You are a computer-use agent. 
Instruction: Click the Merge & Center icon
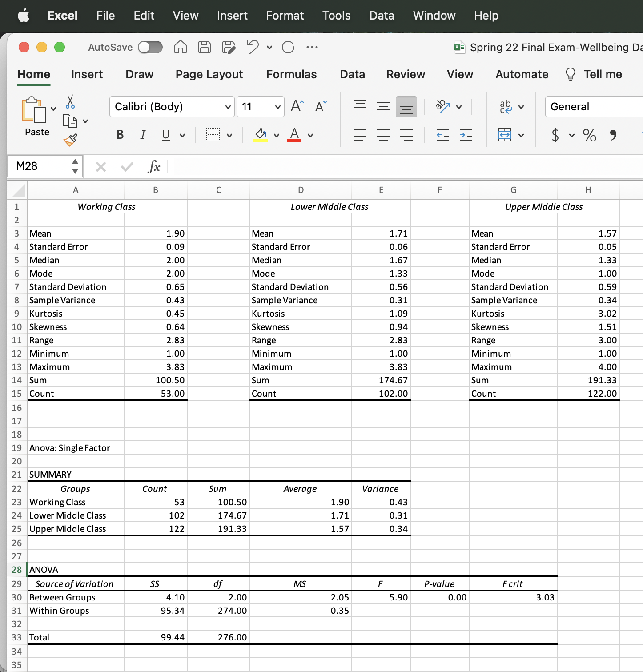[x=505, y=135]
